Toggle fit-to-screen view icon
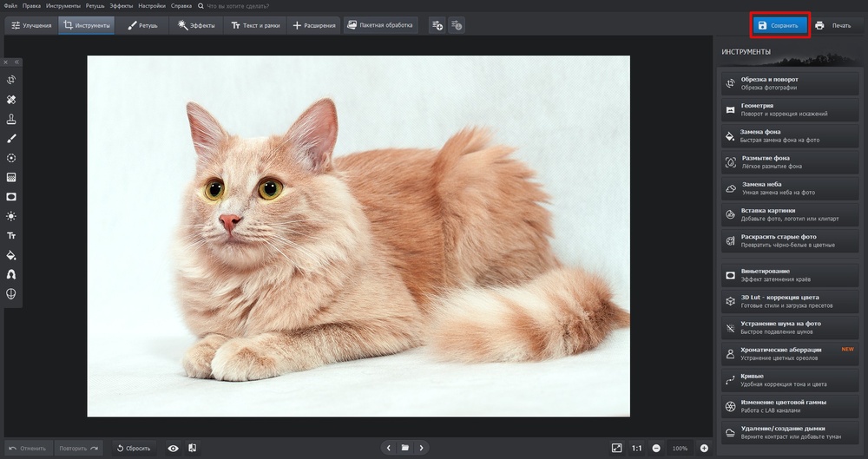Viewport: 868px width, 459px height. pos(616,448)
